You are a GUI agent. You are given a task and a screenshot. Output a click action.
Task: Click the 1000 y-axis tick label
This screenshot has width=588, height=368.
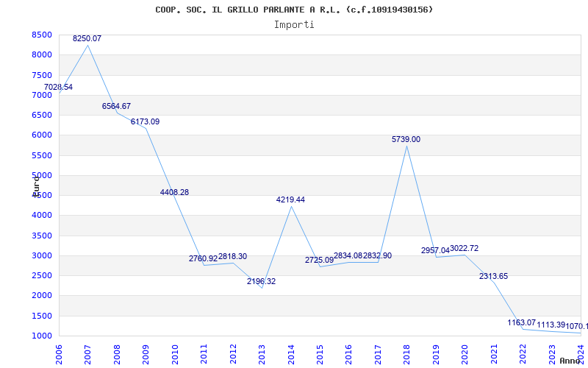click(x=42, y=336)
